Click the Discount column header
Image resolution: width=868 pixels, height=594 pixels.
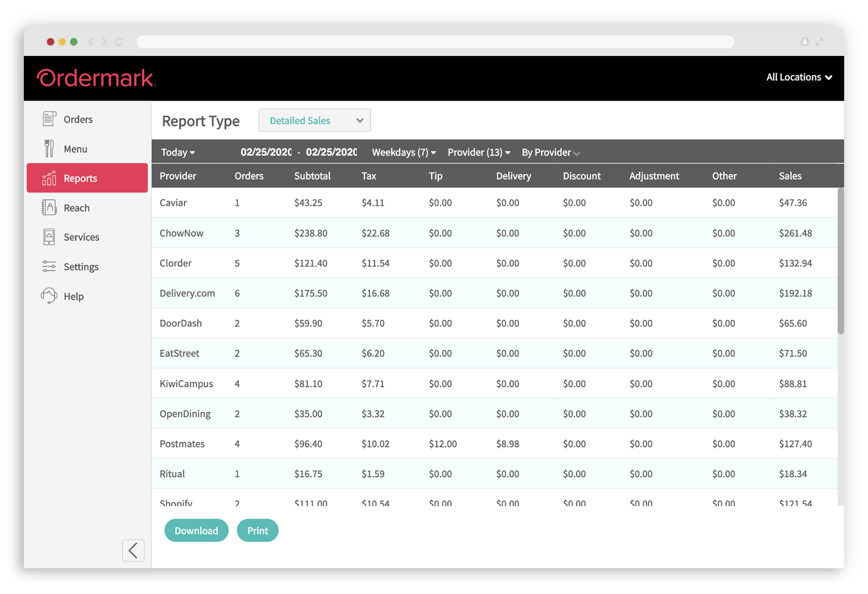(581, 176)
